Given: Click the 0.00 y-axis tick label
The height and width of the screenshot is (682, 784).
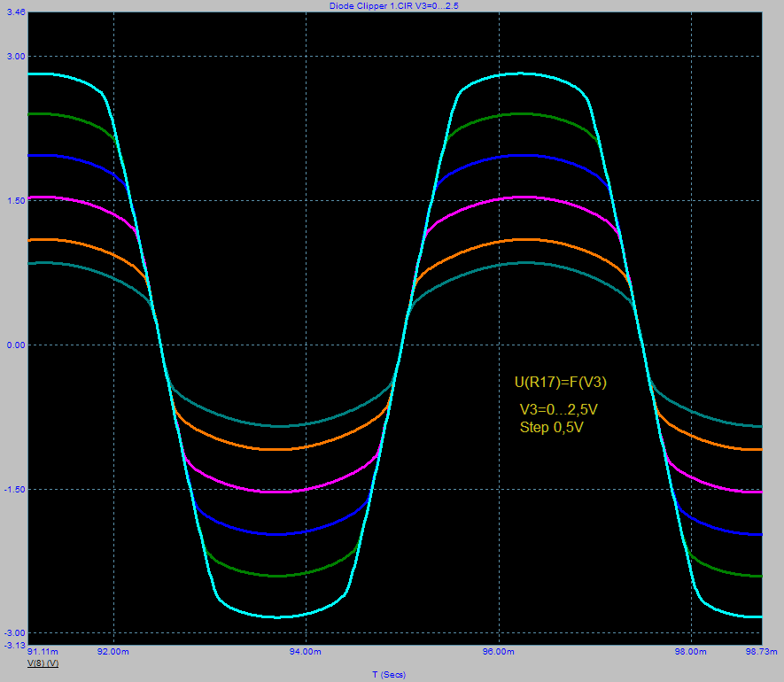Looking at the screenshot, I should coord(17,345).
